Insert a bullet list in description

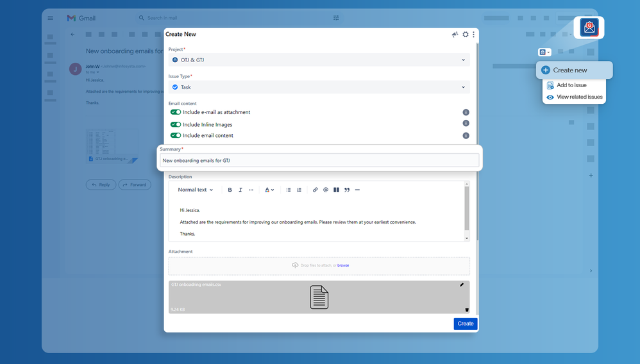point(289,190)
